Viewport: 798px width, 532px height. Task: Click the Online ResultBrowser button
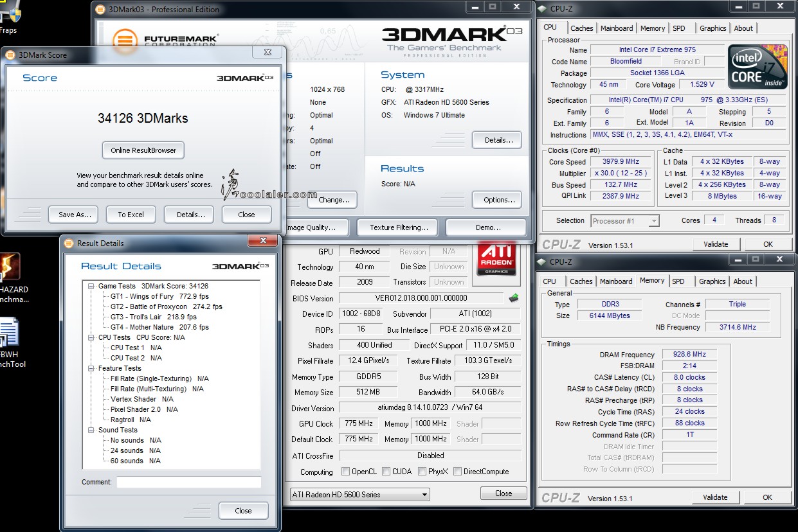click(143, 150)
